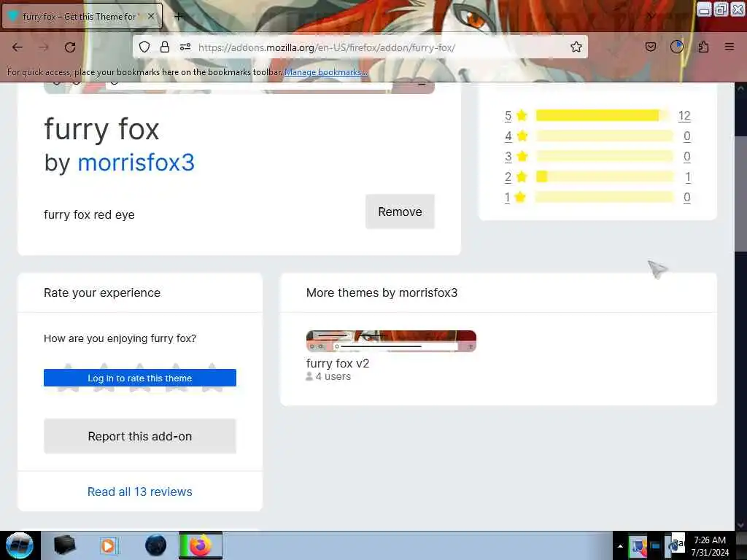Read all 13 reviews
The height and width of the screenshot is (560, 747).
(x=139, y=492)
